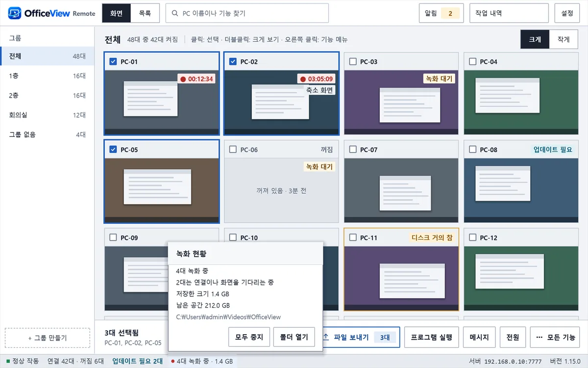Click the PC search input field

247,13
